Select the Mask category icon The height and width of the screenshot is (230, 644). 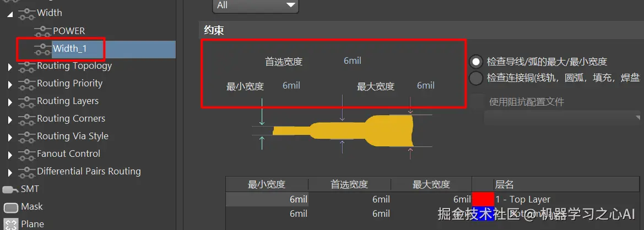(x=10, y=207)
